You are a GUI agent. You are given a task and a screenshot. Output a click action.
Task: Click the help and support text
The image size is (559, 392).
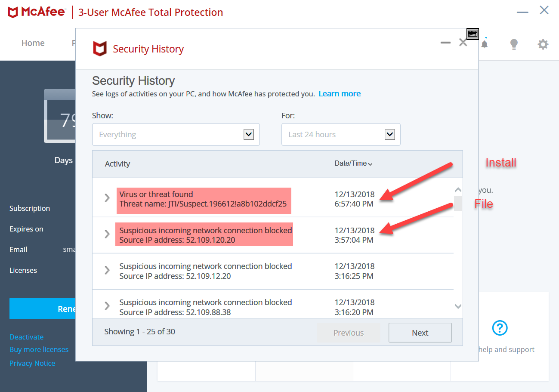506,349
